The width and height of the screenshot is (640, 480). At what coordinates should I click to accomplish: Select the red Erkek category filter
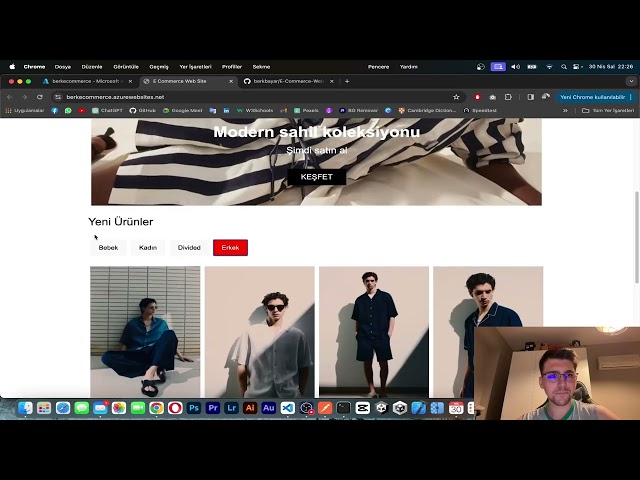tap(230, 248)
